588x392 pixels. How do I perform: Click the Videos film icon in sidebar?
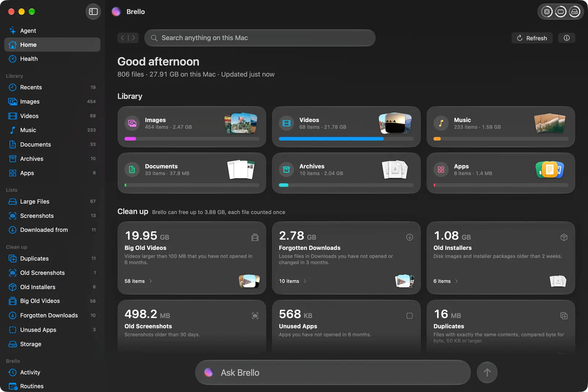point(12,116)
